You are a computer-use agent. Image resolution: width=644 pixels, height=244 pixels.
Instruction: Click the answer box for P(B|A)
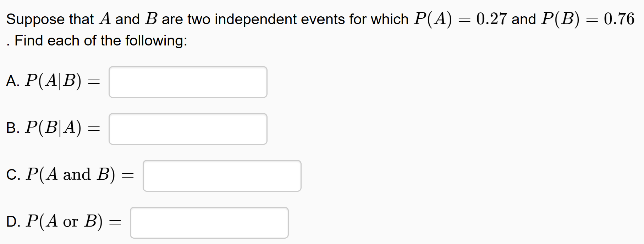(188, 129)
